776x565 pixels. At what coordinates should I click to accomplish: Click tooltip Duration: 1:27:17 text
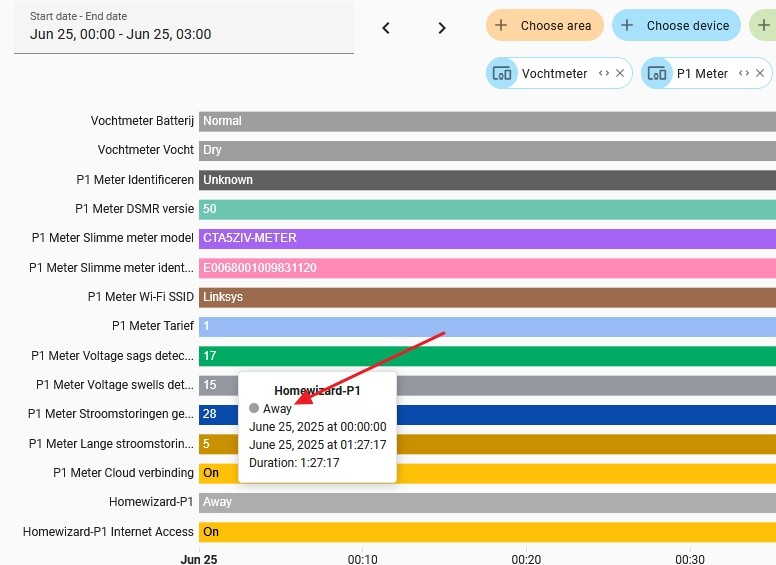coord(294,463)
